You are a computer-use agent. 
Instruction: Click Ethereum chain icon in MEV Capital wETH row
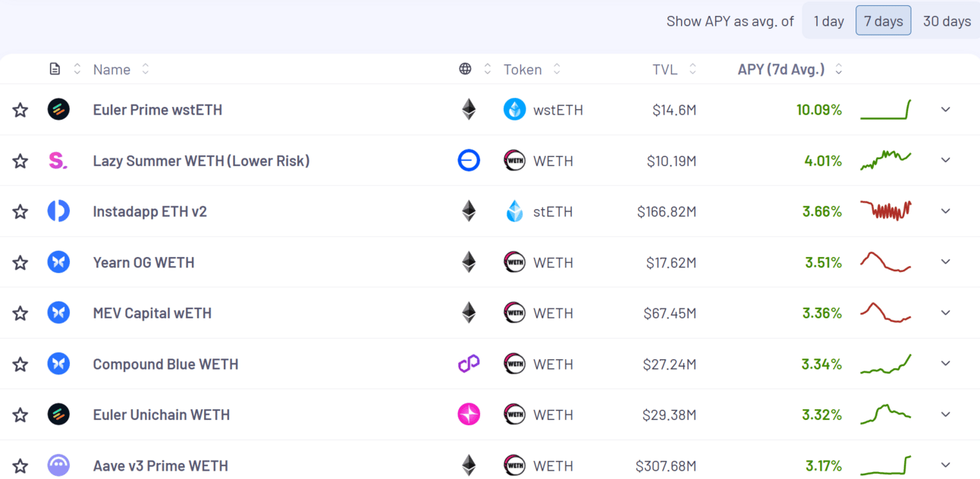coord(469,312)
